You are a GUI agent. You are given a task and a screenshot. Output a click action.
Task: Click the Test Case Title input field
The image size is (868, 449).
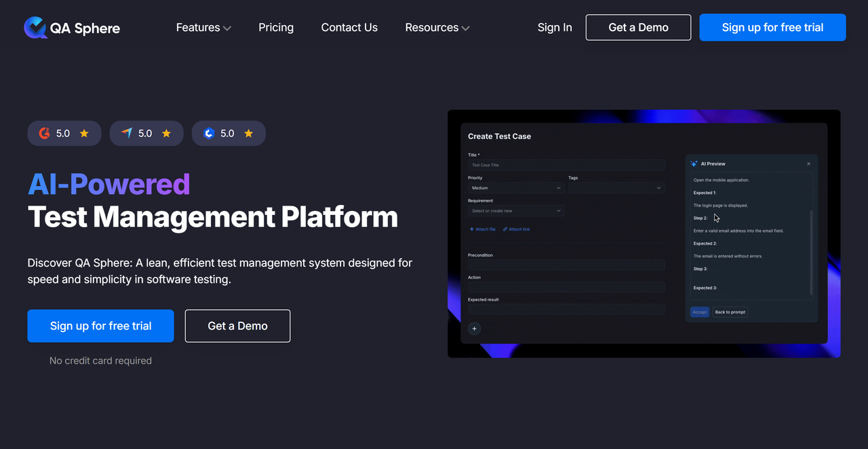click(x=566, y=165)
